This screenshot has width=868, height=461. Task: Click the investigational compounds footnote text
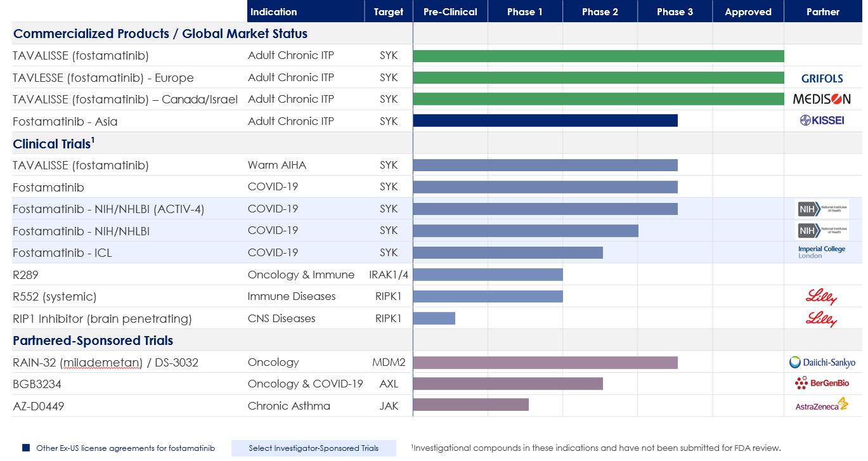pyautogui.click(x=596, y=448)
